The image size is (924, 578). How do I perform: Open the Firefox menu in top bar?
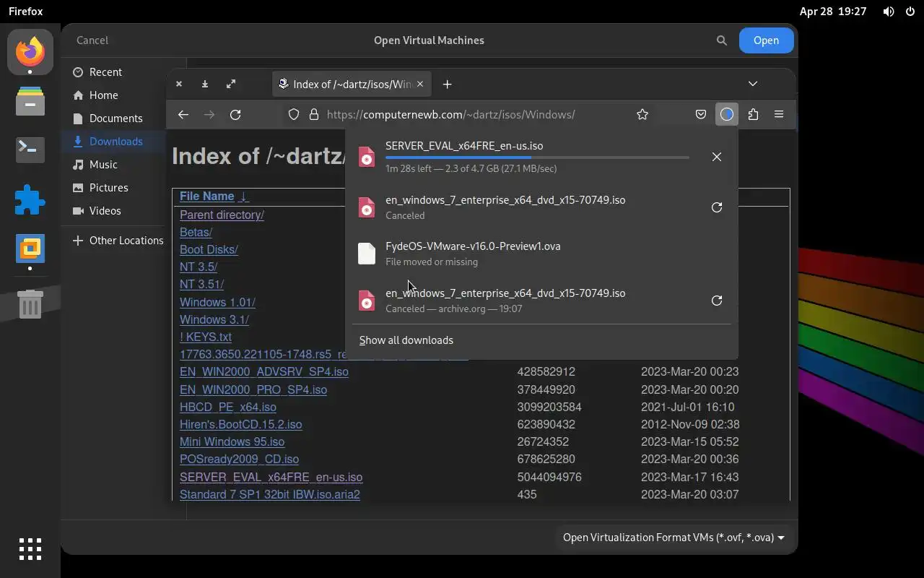click(x=26, y=12)
